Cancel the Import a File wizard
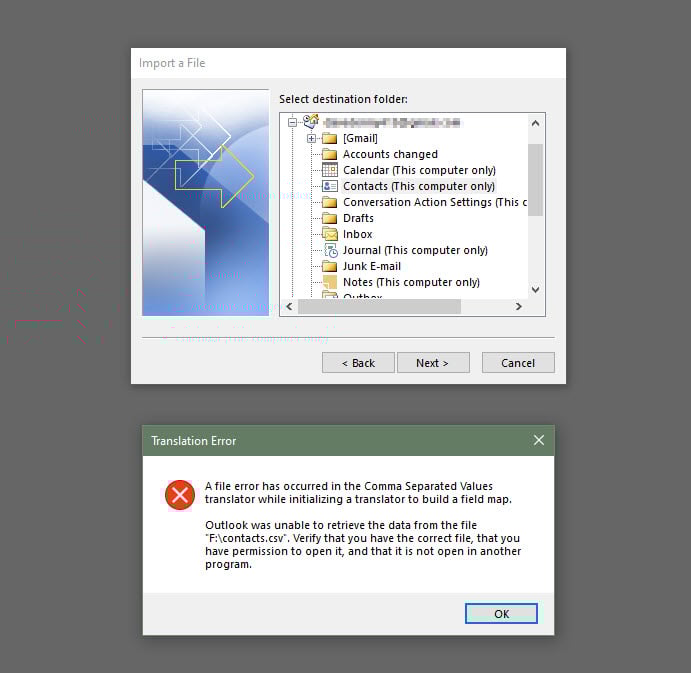 click(518, 363)
